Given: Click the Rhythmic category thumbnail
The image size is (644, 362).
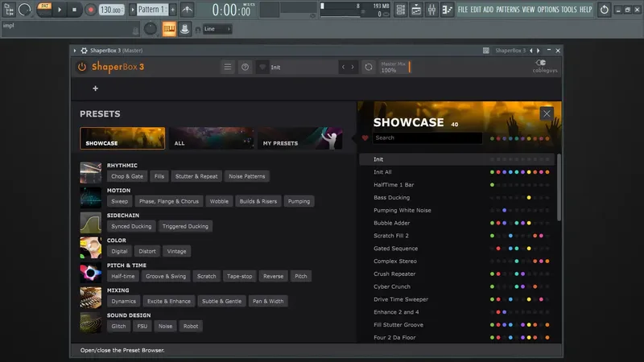Looking at the screenshot, I should (91, 172).
